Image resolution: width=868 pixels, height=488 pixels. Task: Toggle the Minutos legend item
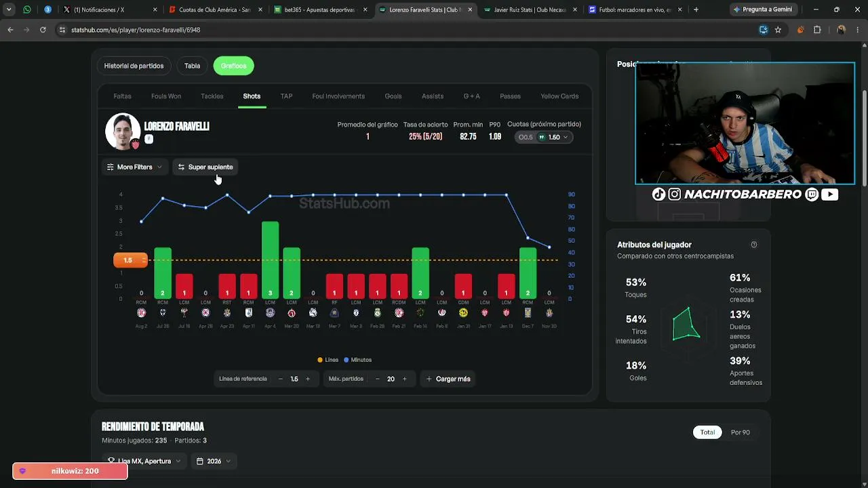click(357, 360)
